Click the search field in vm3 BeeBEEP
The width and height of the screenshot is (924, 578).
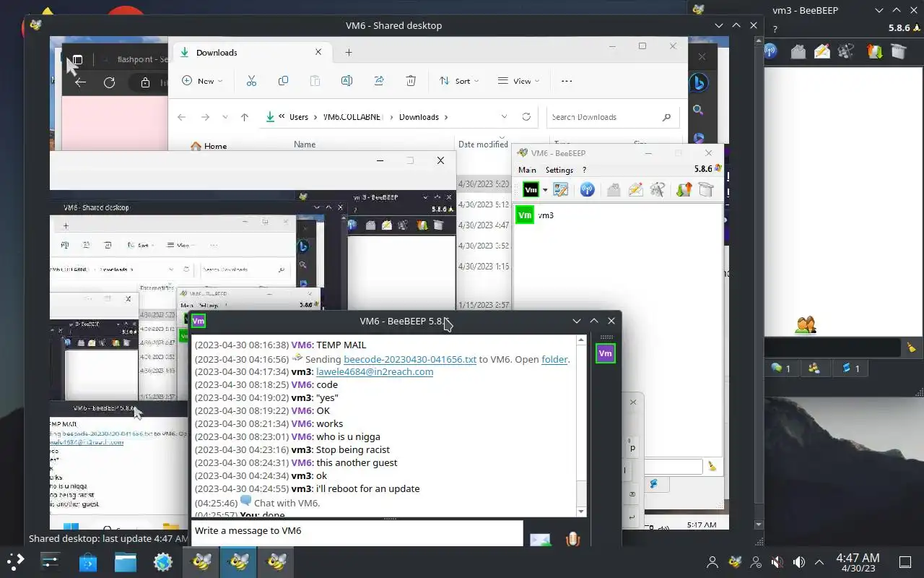(834, 348)
